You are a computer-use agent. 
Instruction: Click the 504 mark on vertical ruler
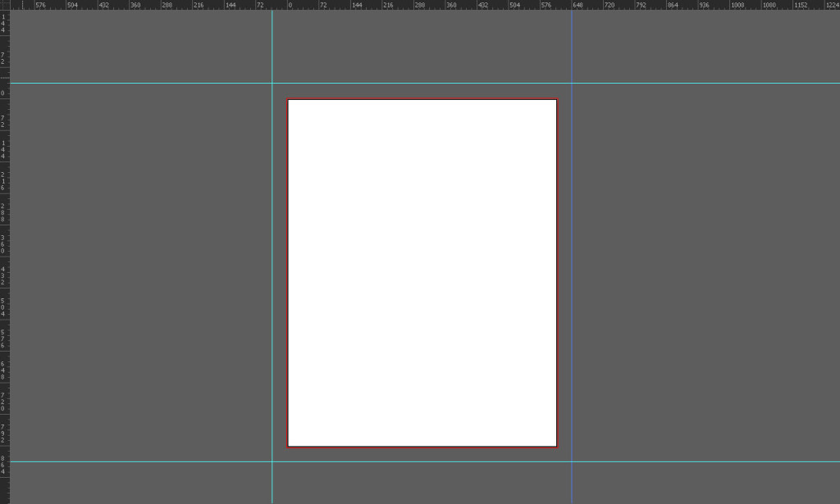coord(2,307)
